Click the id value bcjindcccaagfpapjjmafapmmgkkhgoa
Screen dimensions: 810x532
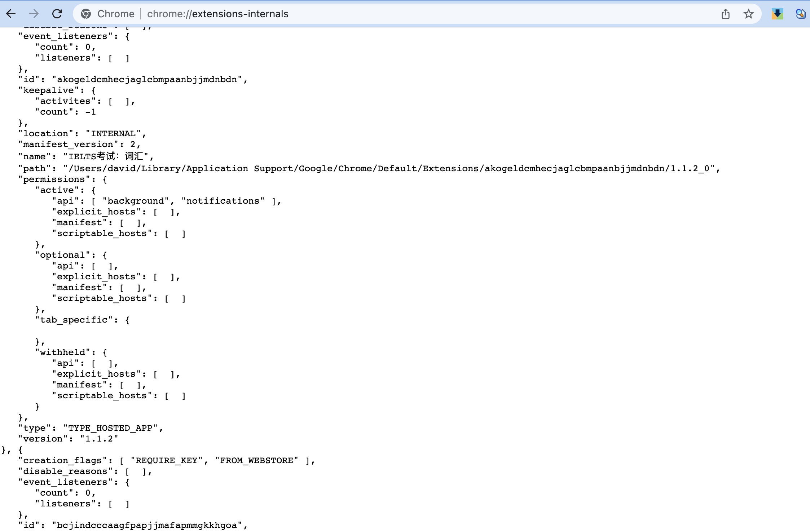pyautogui.click(x=147, y=525)
